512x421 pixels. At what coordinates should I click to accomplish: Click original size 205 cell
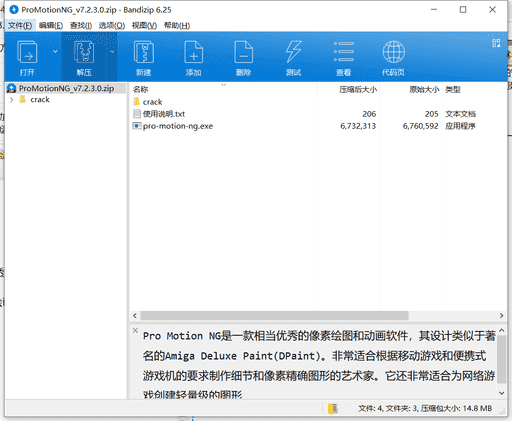coord(431,114)
